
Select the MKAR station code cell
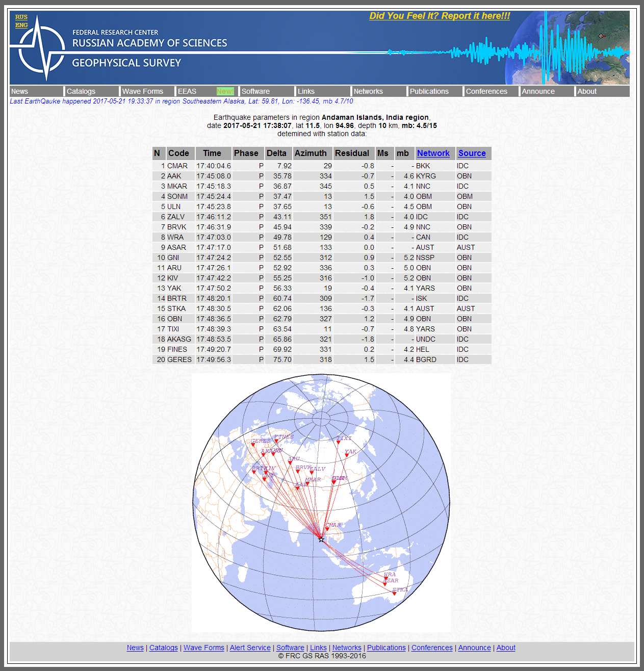coord(180,186)
